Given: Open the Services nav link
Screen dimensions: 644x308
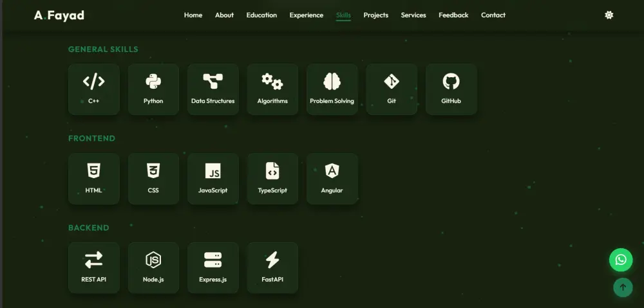Looking at the screenshot, I should [413, 15].
